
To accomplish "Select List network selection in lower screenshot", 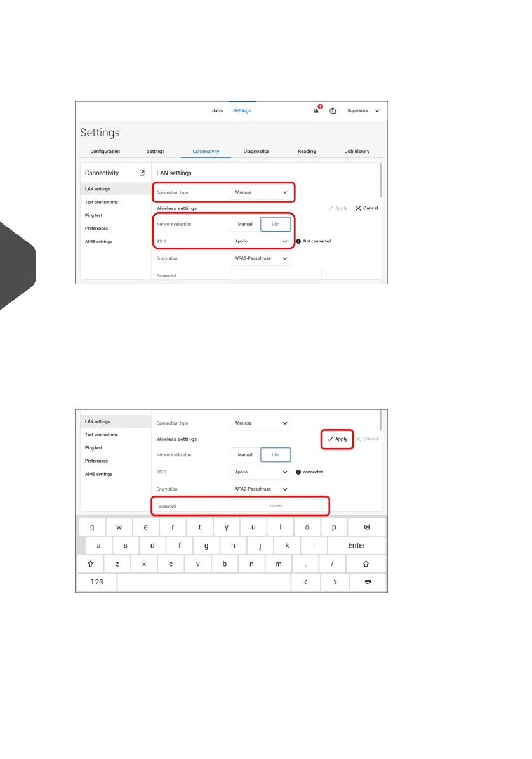I will (276, 455).
